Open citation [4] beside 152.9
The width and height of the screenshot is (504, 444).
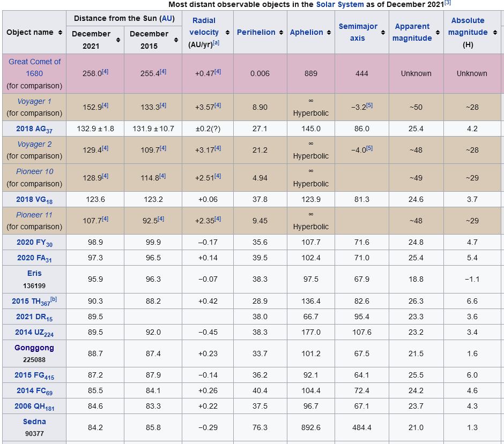105,106
